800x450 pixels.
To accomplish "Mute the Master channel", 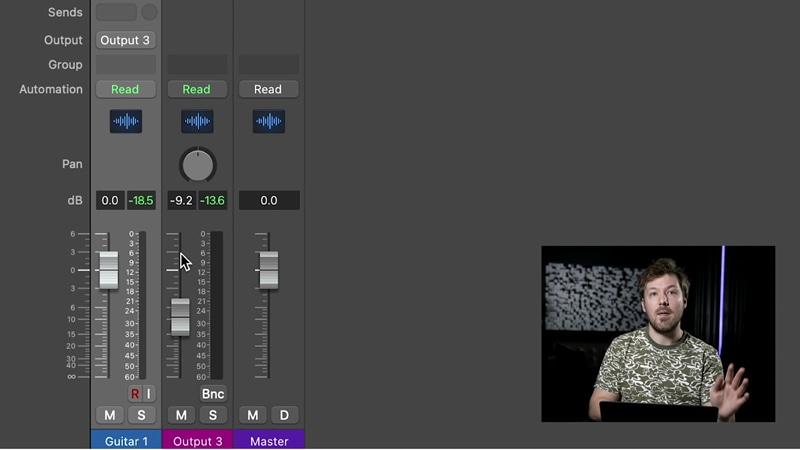I will point(253,415).
